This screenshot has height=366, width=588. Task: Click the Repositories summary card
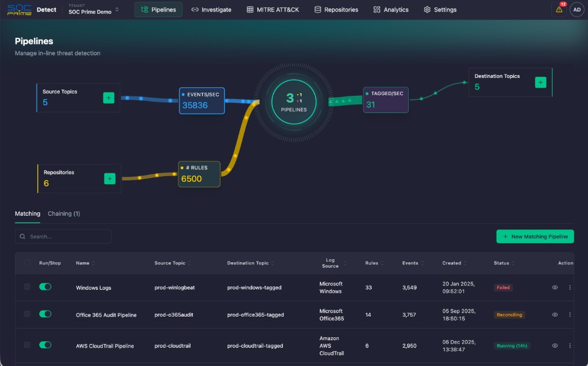79,178
